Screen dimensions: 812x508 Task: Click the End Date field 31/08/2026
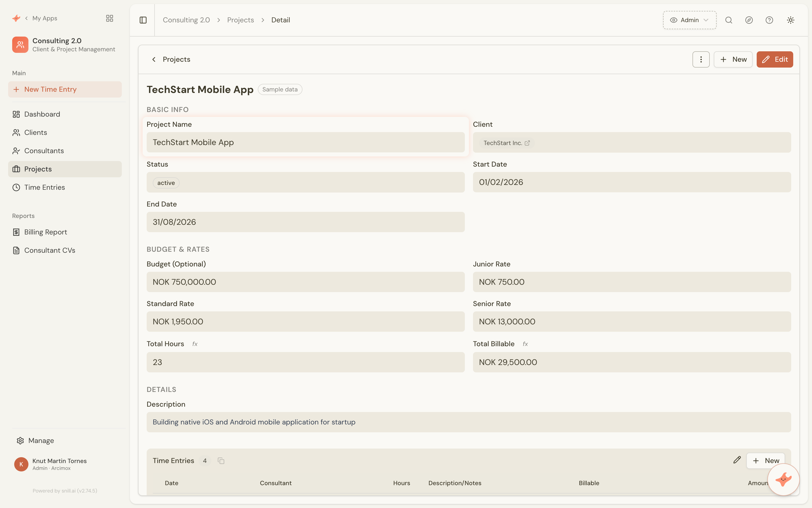coord(305,222)
